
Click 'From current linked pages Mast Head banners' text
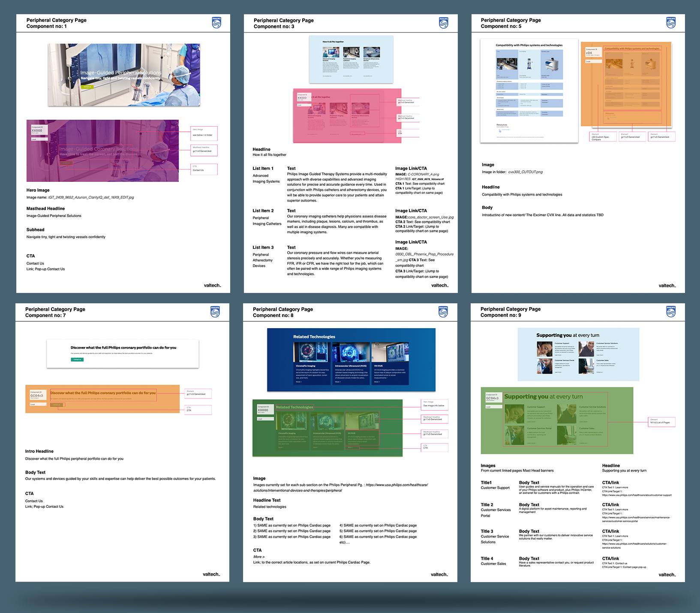click(517, 471)
